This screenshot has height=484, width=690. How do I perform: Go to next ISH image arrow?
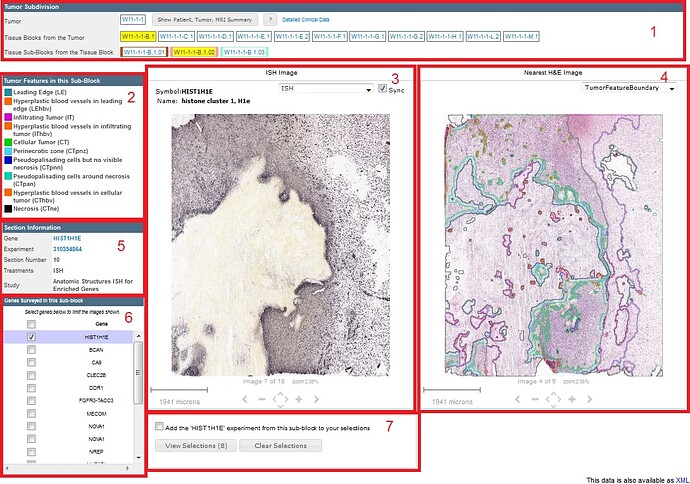point(316,399)
